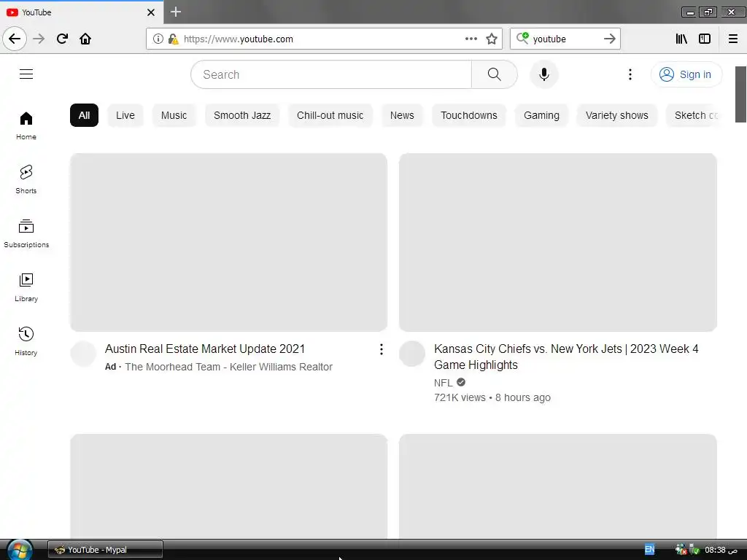Select YouTube - Mypal taskbar button
The width and height of the screenshot is (747, 560).
(x=105, y=550)
